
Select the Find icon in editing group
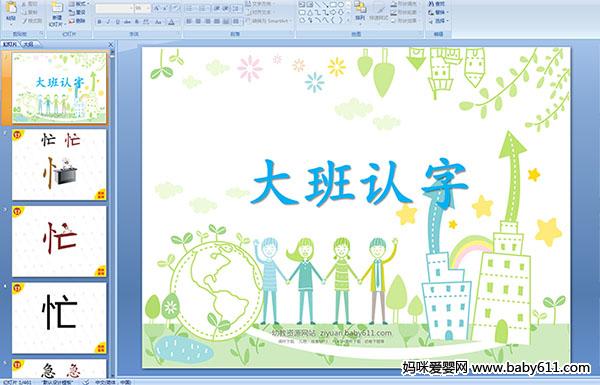click(x=437, y=4)
